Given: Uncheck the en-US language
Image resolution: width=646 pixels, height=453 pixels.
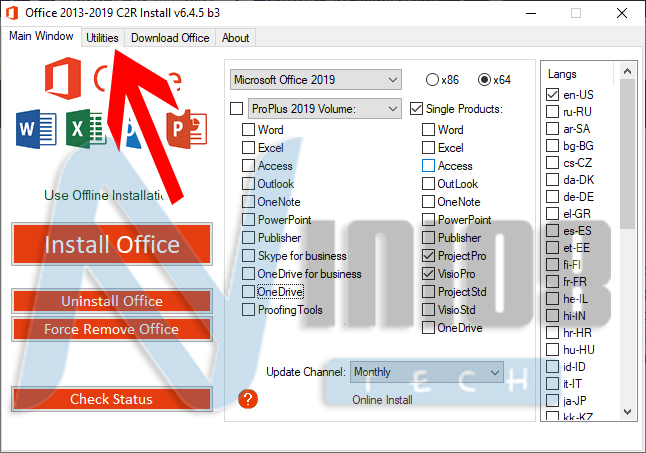Looking at the screenshot, I should click(x=552, y=94).
